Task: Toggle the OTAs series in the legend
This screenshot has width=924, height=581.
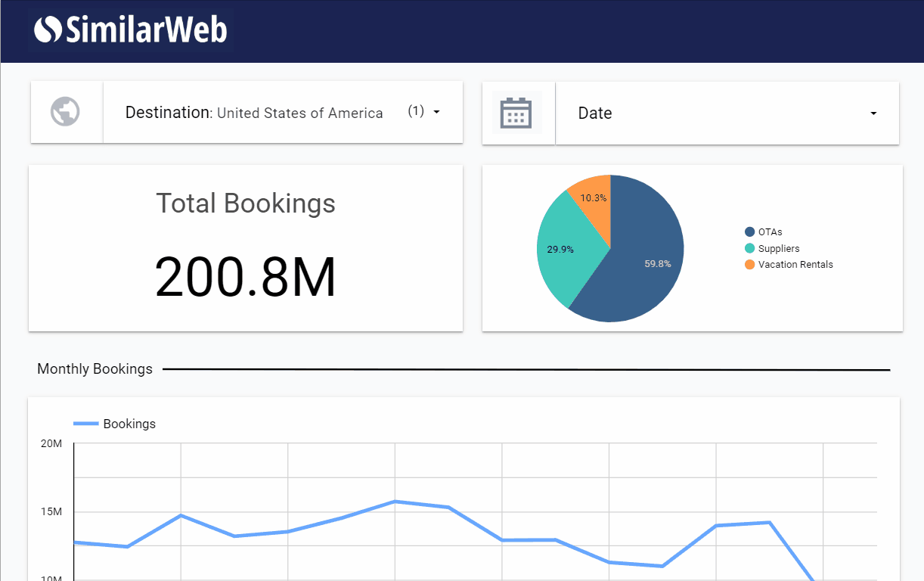Action: click(x=772, y=231)
